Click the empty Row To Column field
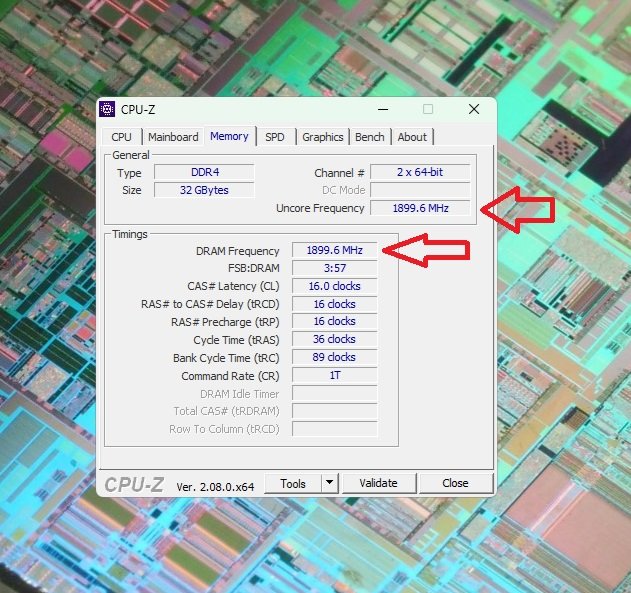631x593 pixels. click(x=334, y=429)
